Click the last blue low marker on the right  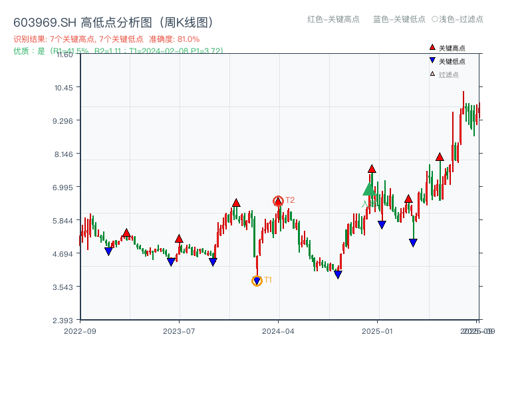(x=413, y=242)
